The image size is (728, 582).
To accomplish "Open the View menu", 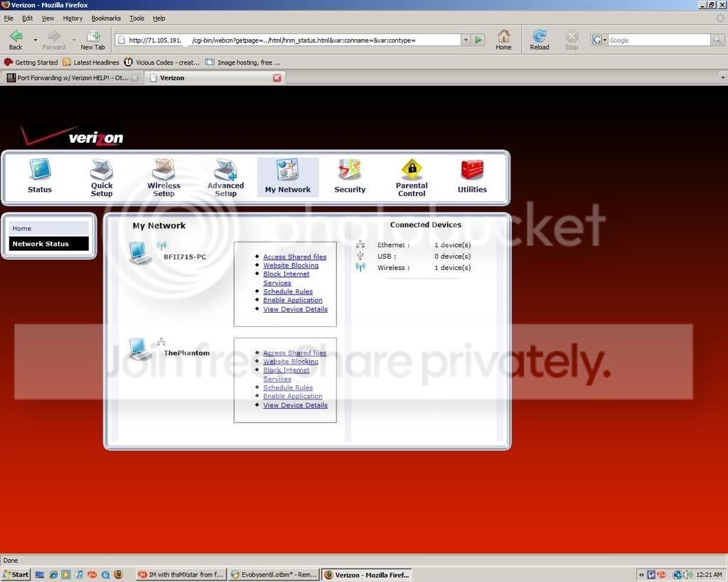I will (x=48, y=18).
